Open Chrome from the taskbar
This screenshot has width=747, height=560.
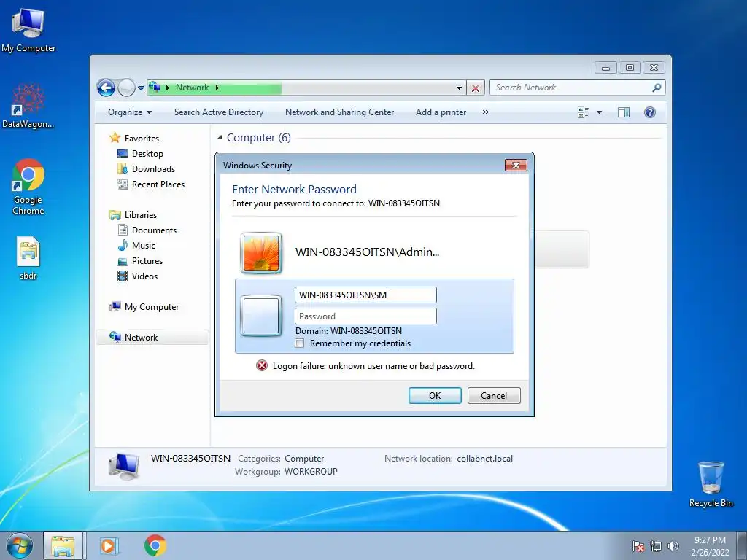(x=155, y=545)
